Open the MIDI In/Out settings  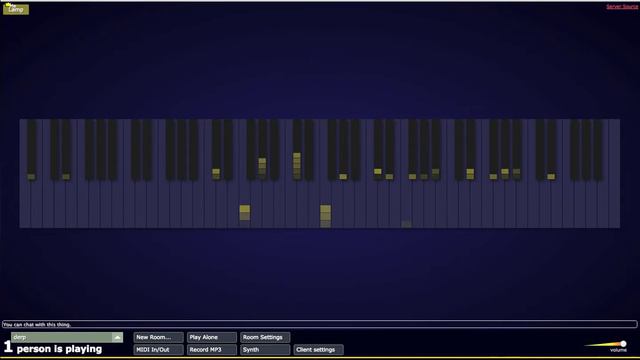coord(158,350)
